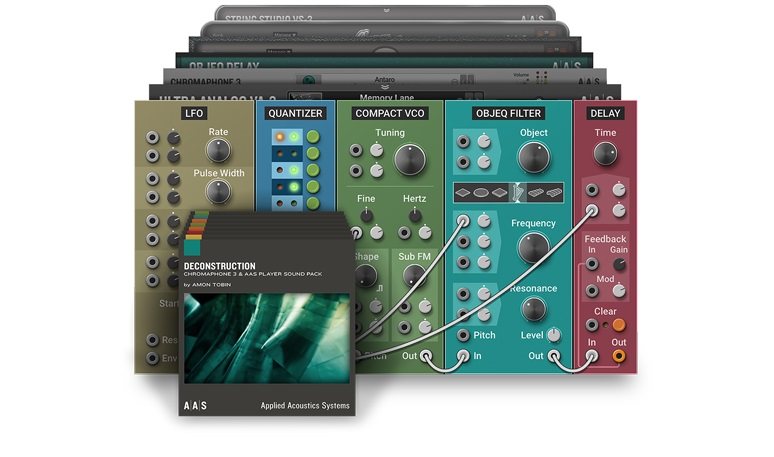Toggle the fourth green Quantizer note button
774x457 pixels.
(312, 187)
